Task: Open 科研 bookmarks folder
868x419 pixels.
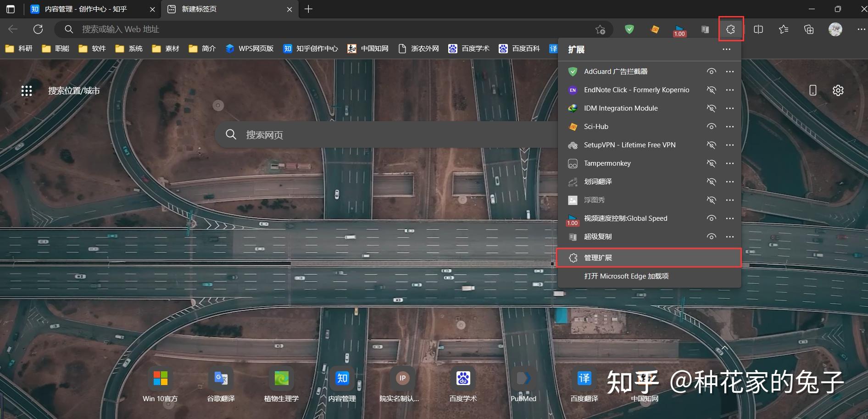Action: tap(19, 49)
